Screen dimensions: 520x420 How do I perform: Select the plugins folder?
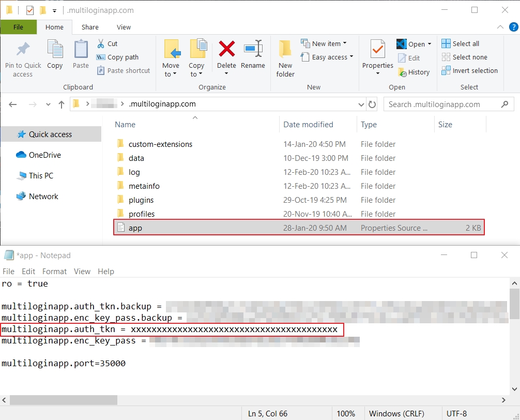[x=141, y=200]
